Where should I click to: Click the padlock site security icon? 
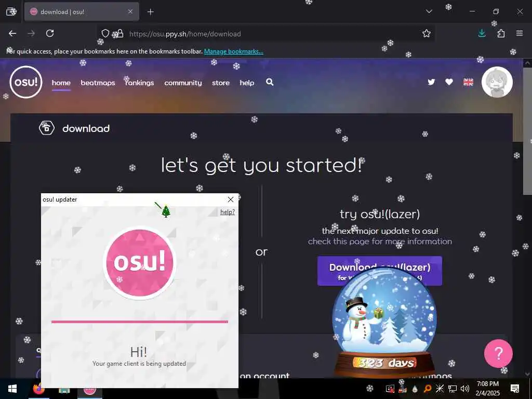coord(120,33)
